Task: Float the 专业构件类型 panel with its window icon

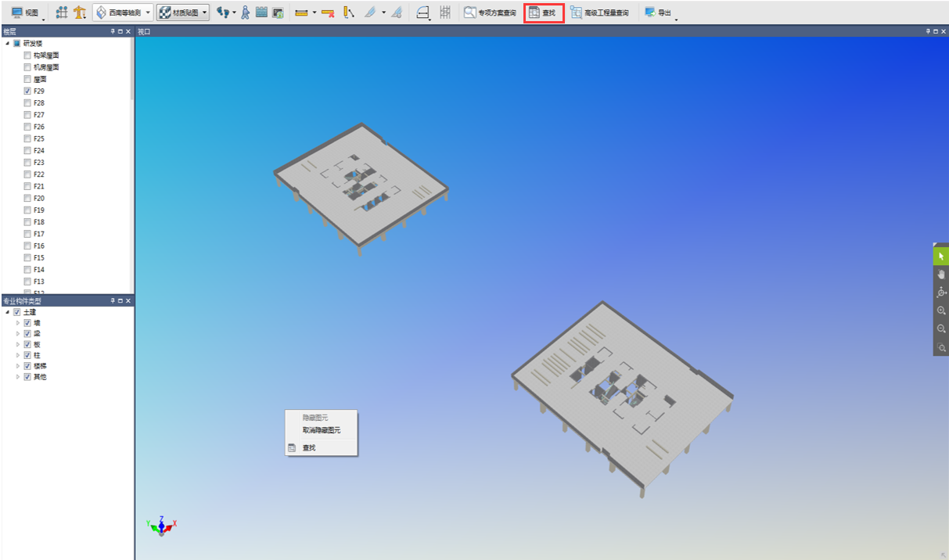Action: pyautogui.click(x=120, y=300)
